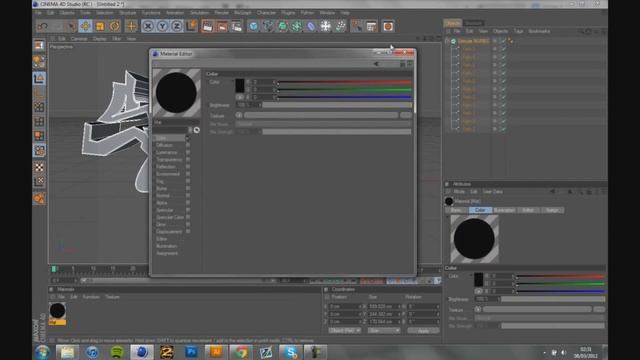Open Size dropdown in Coordinates panel

pyautogui.click(x=383, y=330)
